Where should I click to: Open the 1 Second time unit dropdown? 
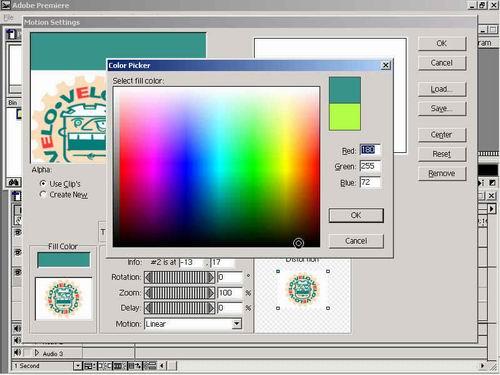pos(77,366)
